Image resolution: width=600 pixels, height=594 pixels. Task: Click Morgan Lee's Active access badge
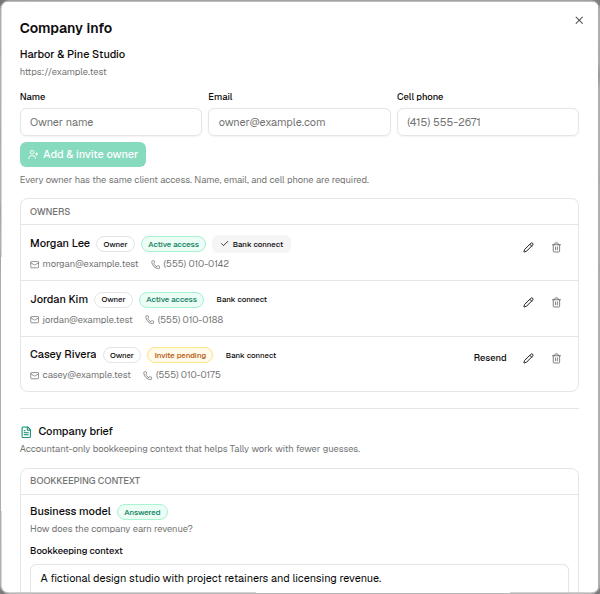(x=173, y=244)
